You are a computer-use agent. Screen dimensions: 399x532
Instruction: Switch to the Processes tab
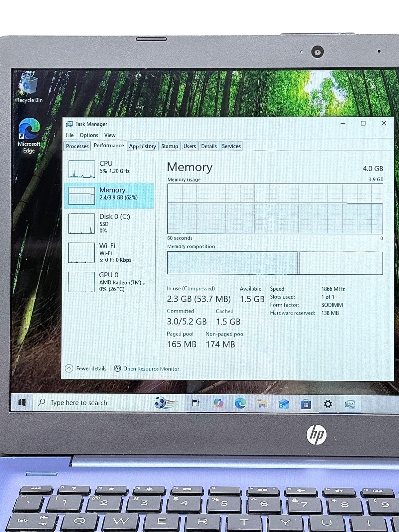point(77,146)
